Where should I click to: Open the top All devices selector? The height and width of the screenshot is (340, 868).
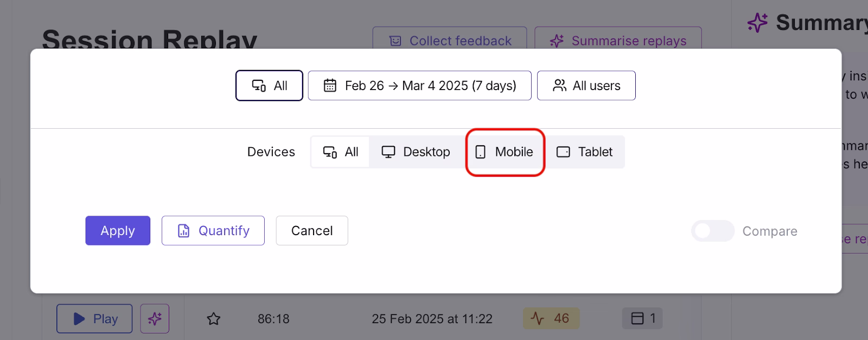click(269, 85)
